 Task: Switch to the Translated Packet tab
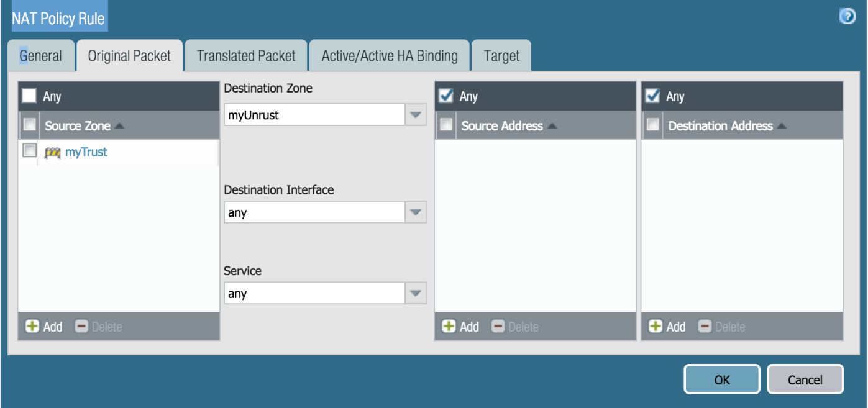(246, 56)
